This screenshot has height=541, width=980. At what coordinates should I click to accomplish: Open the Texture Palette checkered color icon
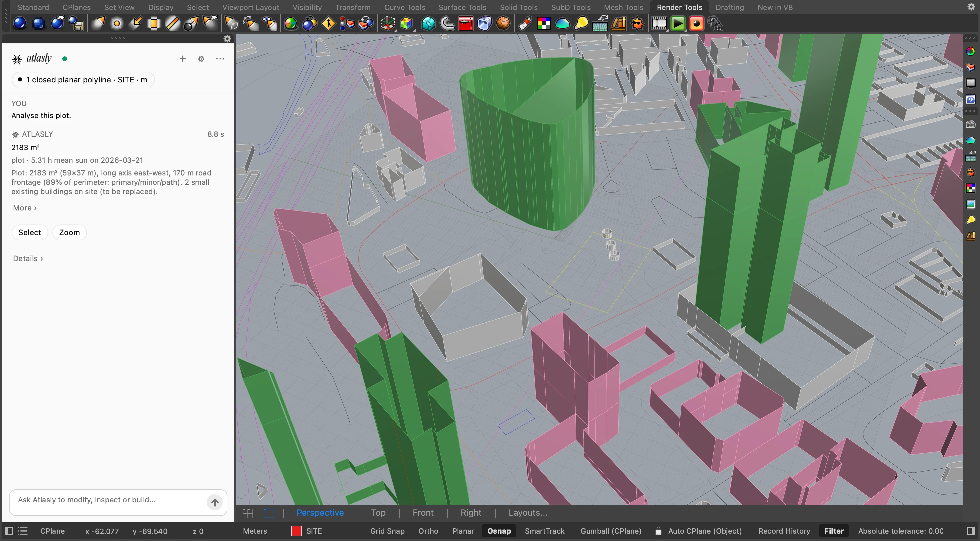(x=544, y=24)
